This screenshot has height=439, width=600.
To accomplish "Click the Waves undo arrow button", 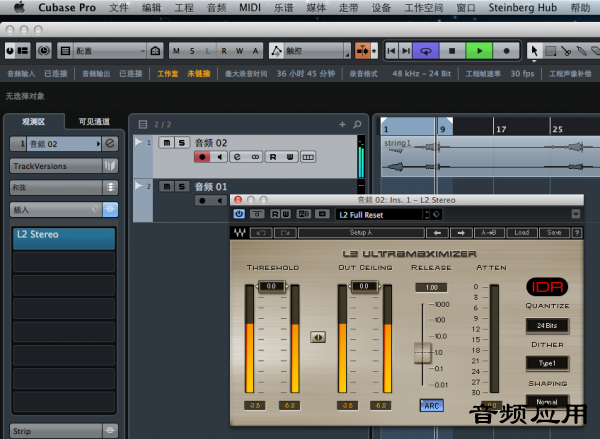I will click(261, 233).
